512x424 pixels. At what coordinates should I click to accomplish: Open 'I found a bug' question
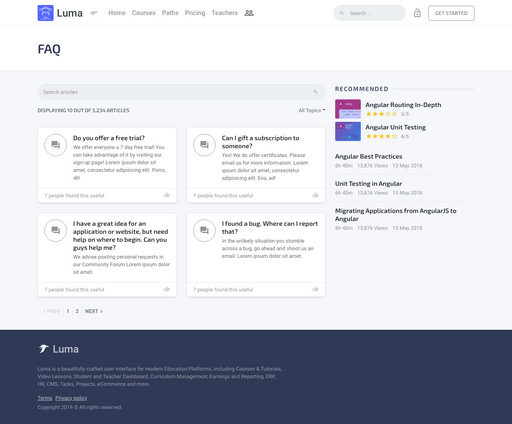coord(270,228)
